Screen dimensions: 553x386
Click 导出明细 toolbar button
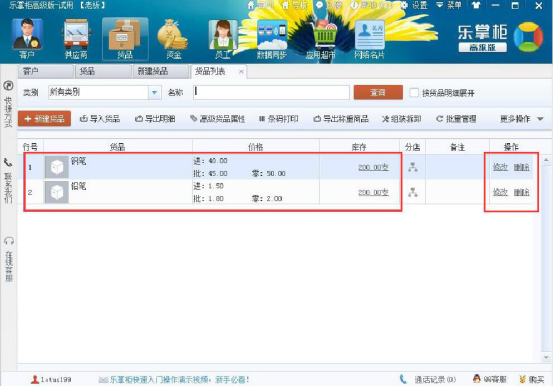coord(155,119)
